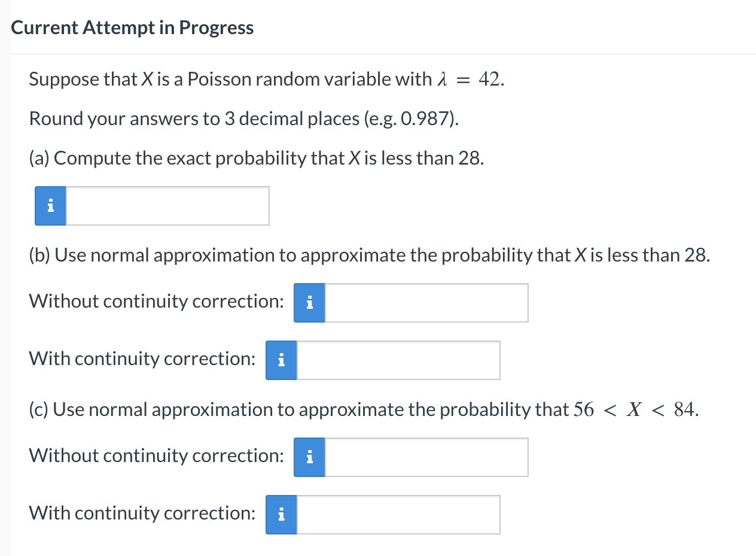
Task: Click the info icon beside first without continuity correction box
Action: pyautogui.click(x=309, y=303)
